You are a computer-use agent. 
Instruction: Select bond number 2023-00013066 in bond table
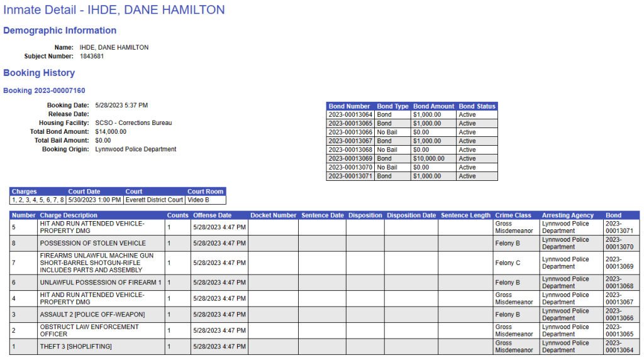click(350, 133)
